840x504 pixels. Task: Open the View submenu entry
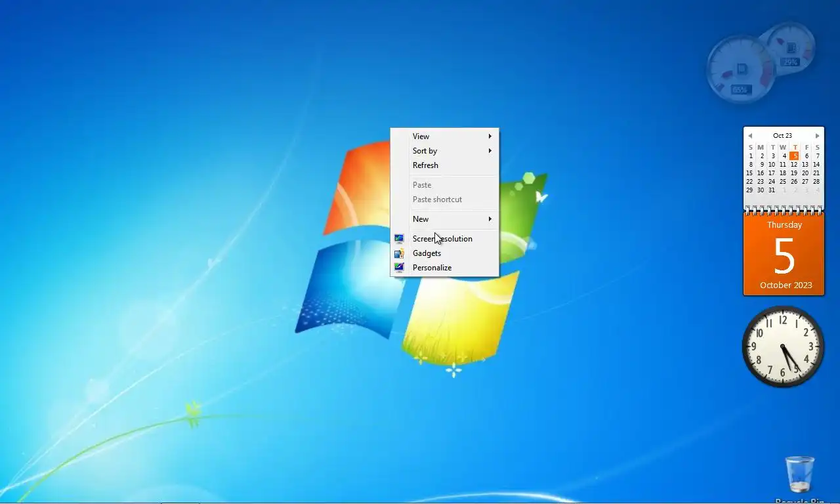click(444, 136)
